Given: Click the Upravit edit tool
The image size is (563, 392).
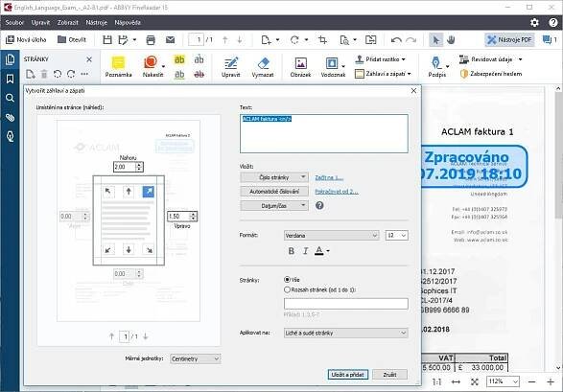Looking at the screenshot, I should (230, 67).
